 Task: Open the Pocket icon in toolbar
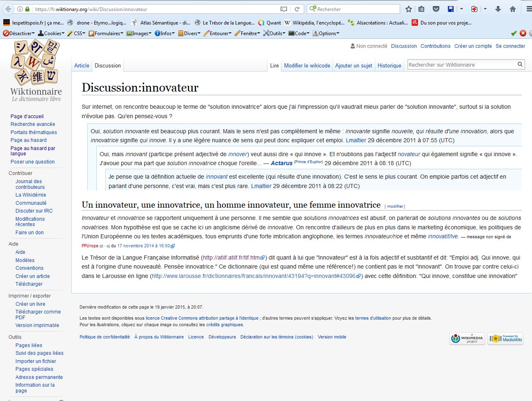point(436,9)
